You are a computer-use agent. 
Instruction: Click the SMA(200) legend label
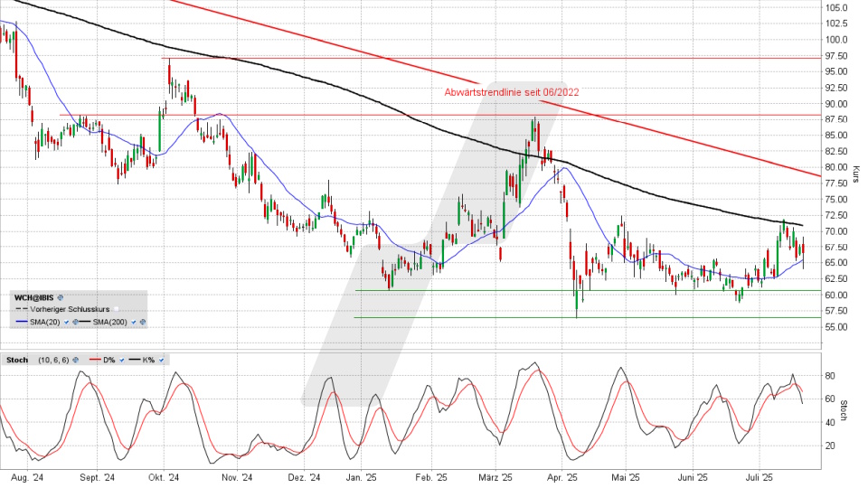[109, 322]
